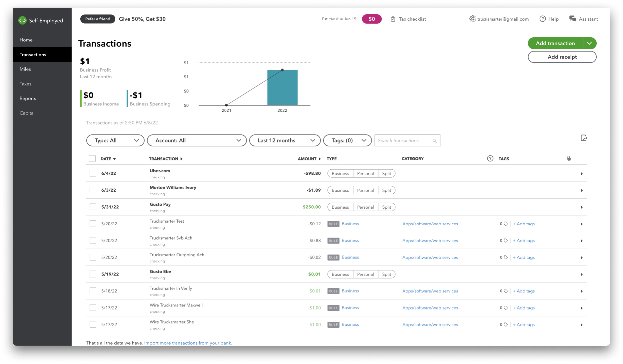Click tag icon in Trucksmarter Svb Ach row
This screenshot has width=623, height=364.
pyautogui.click(x=506, y=241)
